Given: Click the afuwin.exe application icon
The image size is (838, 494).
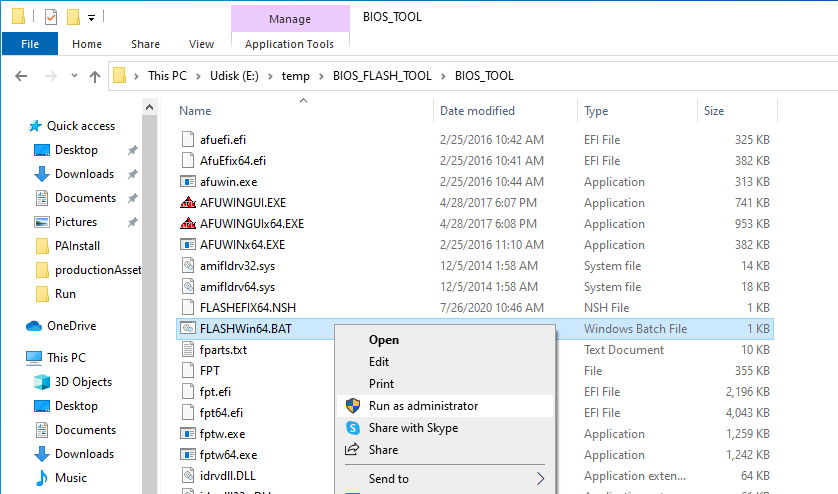Looking at the screenshot, I should click(188, 182).
